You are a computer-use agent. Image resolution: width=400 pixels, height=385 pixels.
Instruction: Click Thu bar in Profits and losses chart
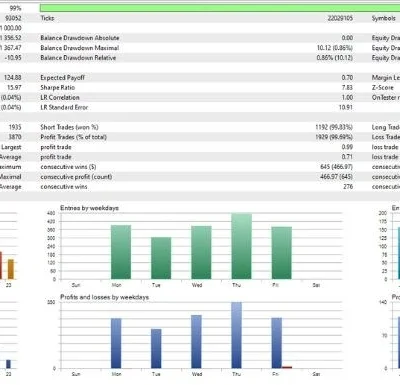tap(237, 335)
